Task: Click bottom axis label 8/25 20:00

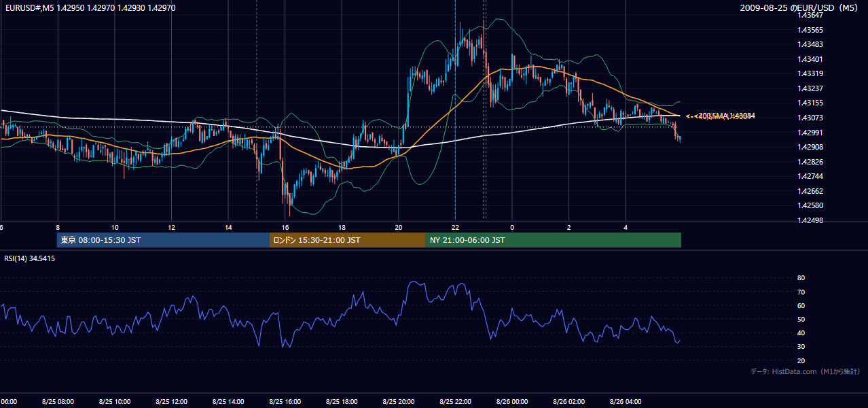Action: click(399, 402)
